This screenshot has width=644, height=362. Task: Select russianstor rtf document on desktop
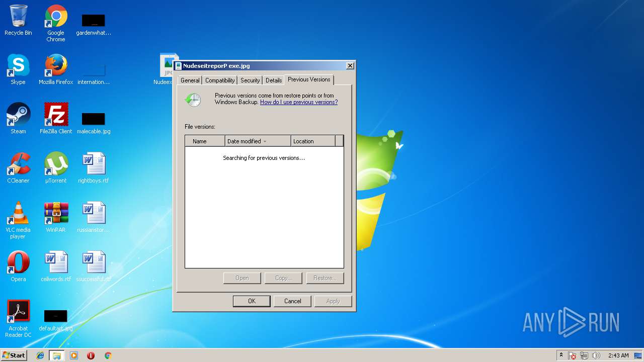pos(94,217)
